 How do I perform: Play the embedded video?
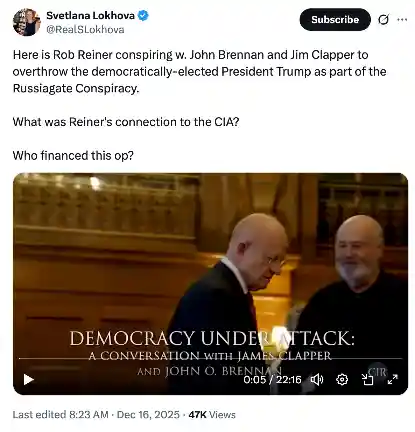[29, 379]
